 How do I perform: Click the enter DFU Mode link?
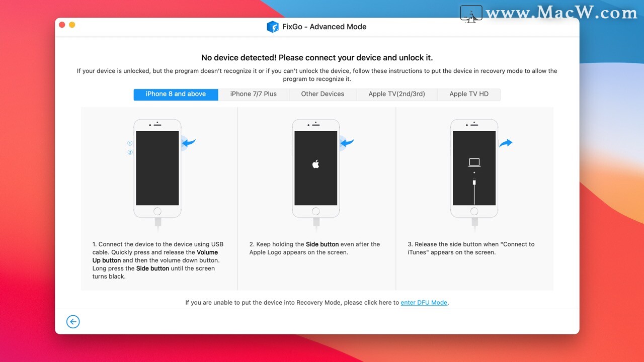tap(424, 303)
